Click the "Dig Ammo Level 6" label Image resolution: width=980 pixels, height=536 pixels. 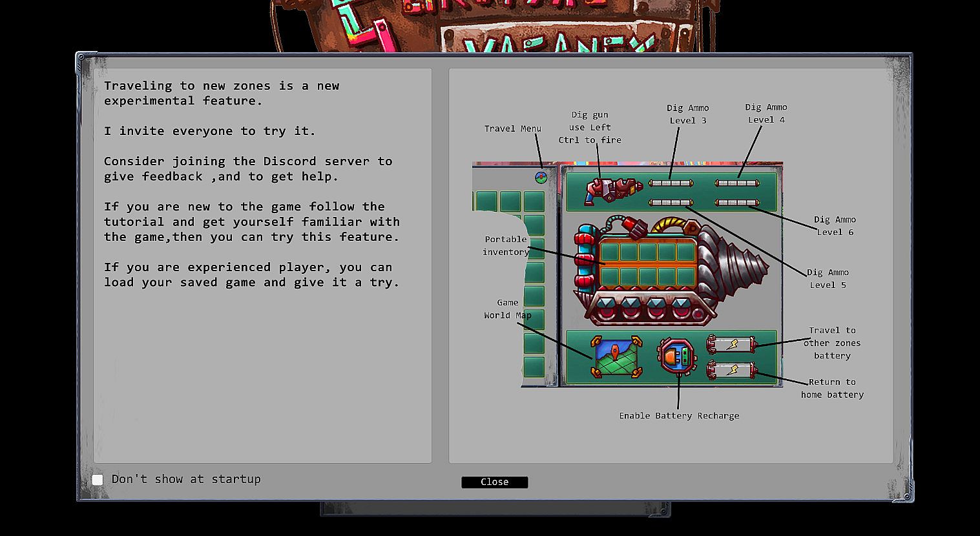click(835, 226)
